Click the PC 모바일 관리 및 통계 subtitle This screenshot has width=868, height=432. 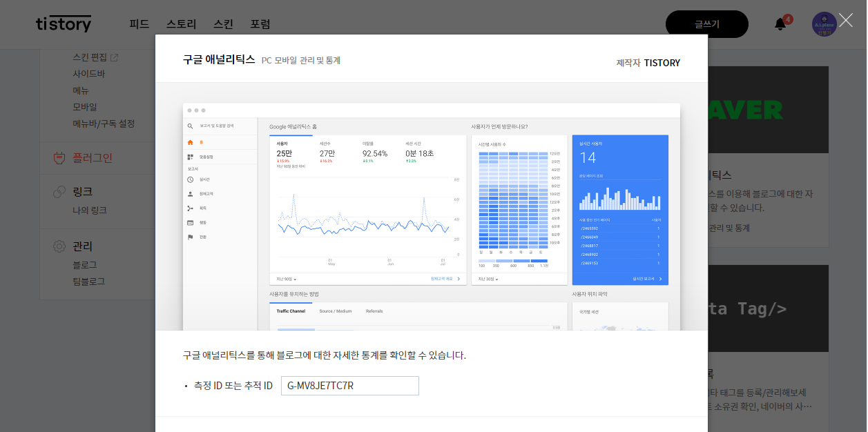pyautogui.click(x=301, y=61)
